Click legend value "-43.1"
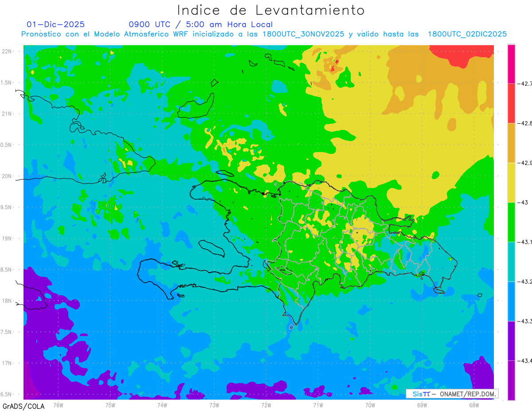Viewport: 532px width, 411px height. point(524,242)
